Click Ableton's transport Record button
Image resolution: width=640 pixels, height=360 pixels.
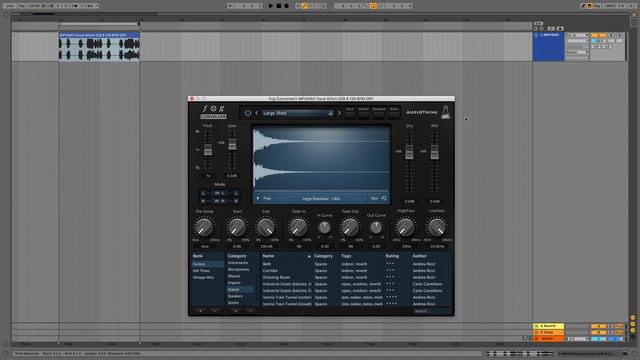[287, 6]
